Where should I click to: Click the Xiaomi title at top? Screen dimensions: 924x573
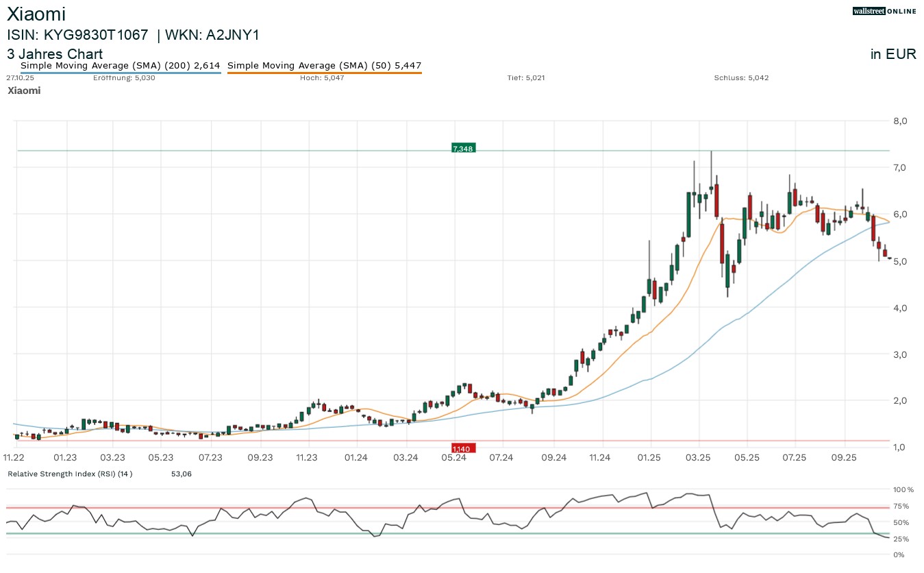(x=36, y=14)
